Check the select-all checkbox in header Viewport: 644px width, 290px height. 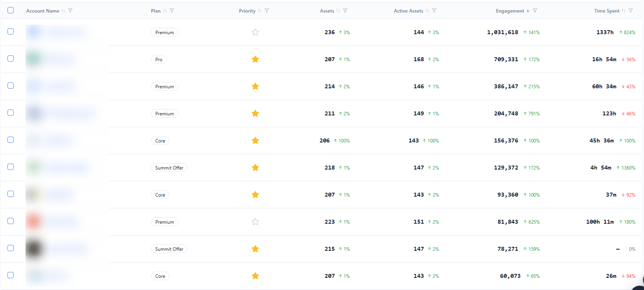[x=11, y=10]
